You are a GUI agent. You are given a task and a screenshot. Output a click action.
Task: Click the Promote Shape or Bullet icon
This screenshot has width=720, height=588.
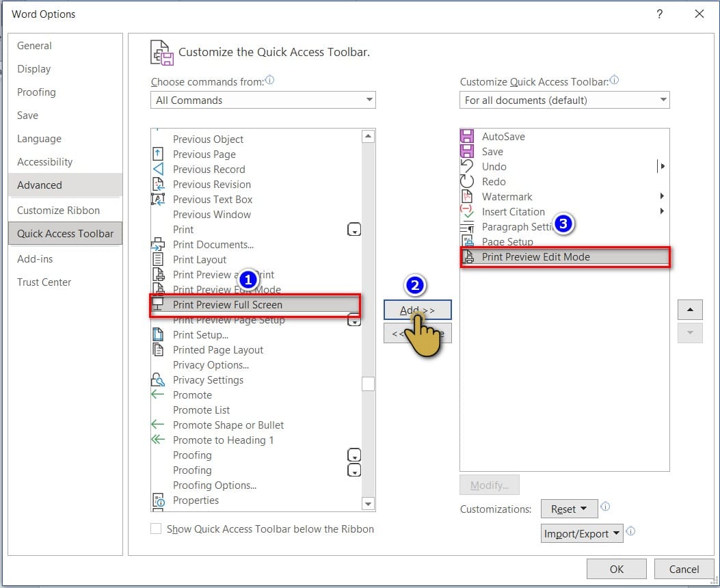[x=157, y=425]
